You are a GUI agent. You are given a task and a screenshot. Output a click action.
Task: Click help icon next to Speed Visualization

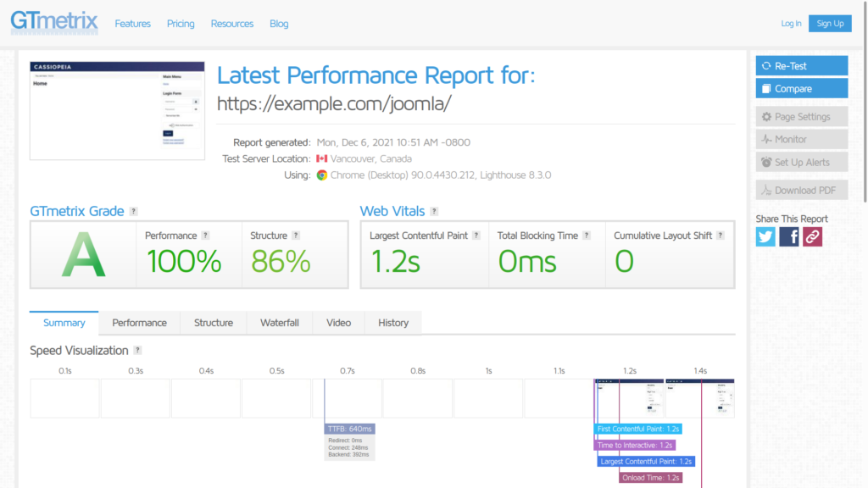[x=137, y=350]
